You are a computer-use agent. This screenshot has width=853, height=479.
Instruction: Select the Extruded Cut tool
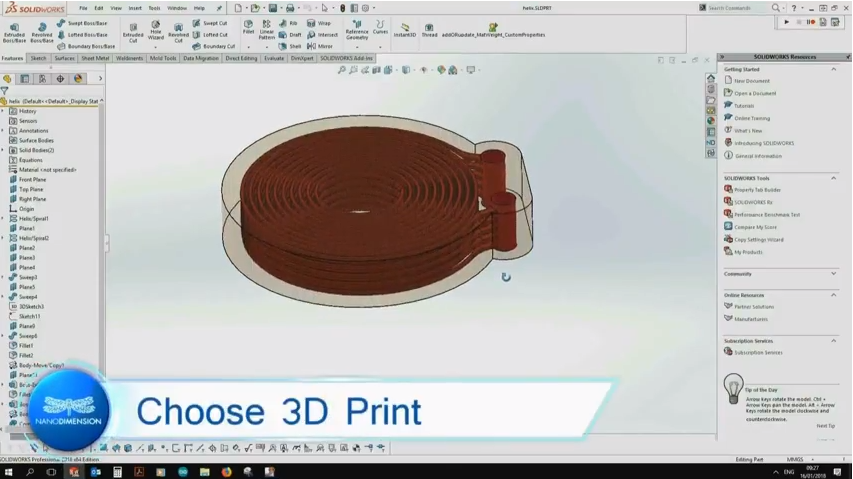point(133,33)
